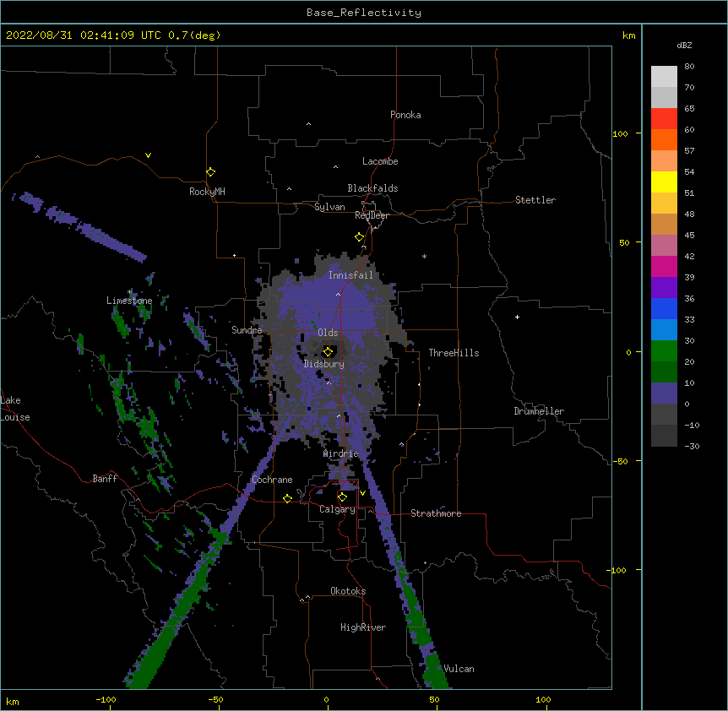Click the 100 km tick on right axis
This screenshot has height=711, width=728.
tap(620, 133)
